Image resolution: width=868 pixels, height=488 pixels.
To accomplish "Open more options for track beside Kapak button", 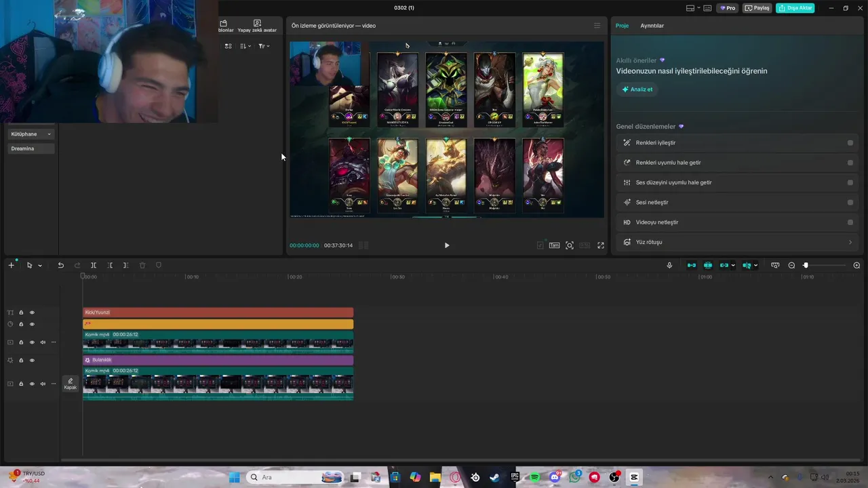I will tap(54, 384).
